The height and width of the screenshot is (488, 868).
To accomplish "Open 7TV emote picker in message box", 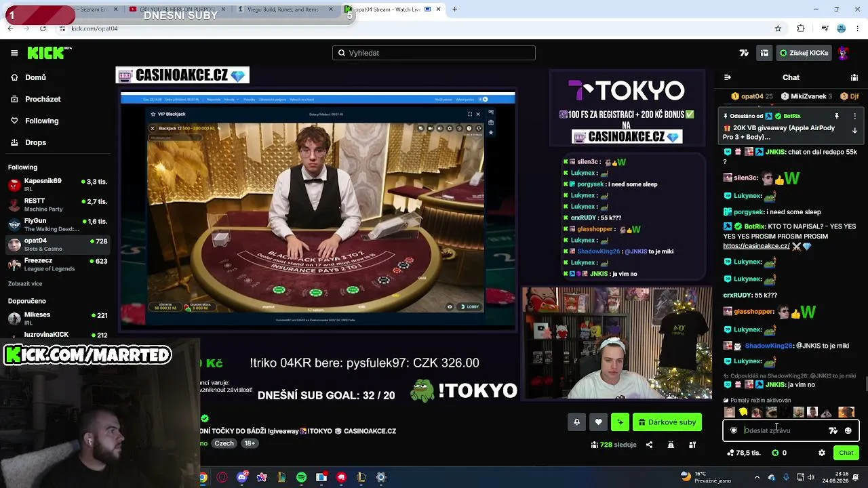I will 833,430.
